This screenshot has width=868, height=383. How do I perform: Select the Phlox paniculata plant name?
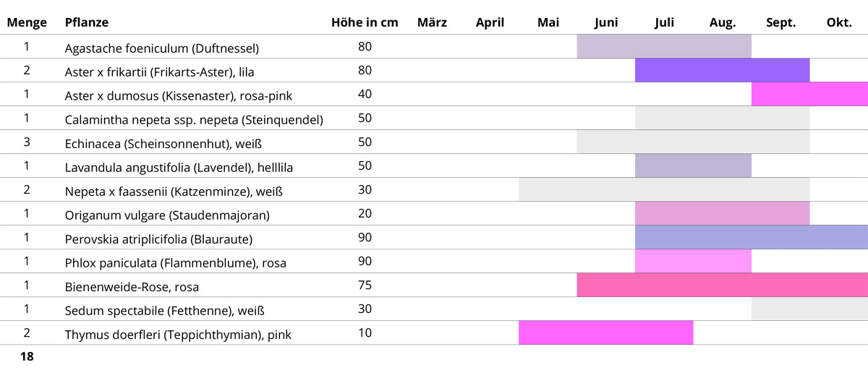click(175, 263)
